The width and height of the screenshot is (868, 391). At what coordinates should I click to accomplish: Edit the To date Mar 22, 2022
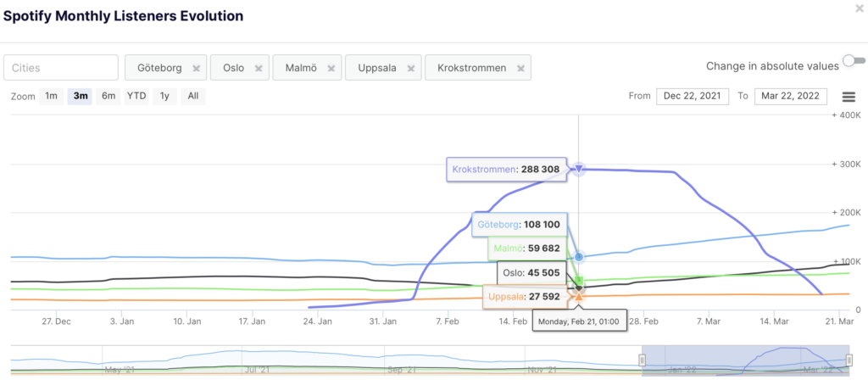click(791, 96)
